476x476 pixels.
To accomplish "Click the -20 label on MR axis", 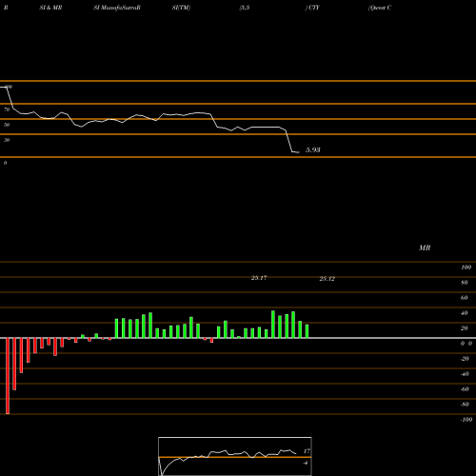I will click(465, 359).
